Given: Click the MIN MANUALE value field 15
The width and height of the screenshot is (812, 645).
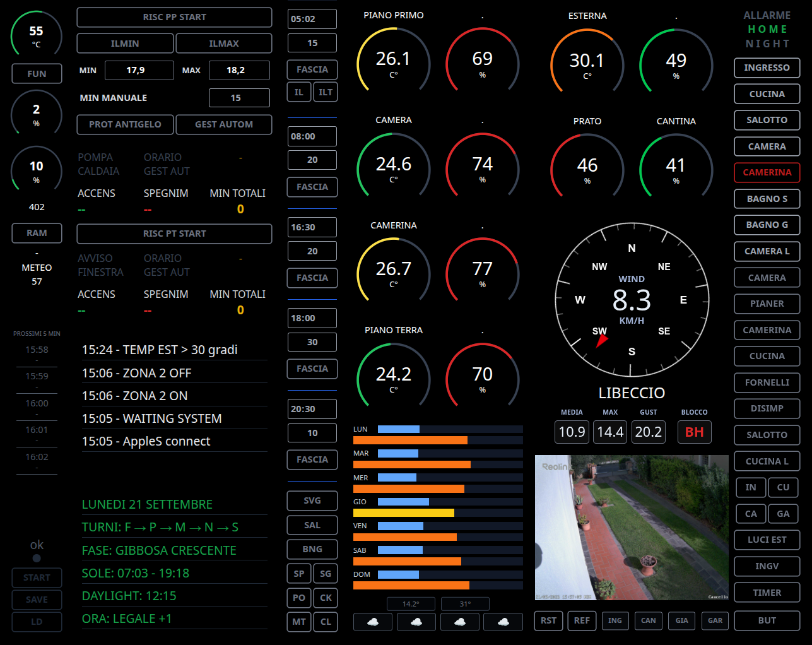Looking at the screenshot, I should [x=239, y=98].
